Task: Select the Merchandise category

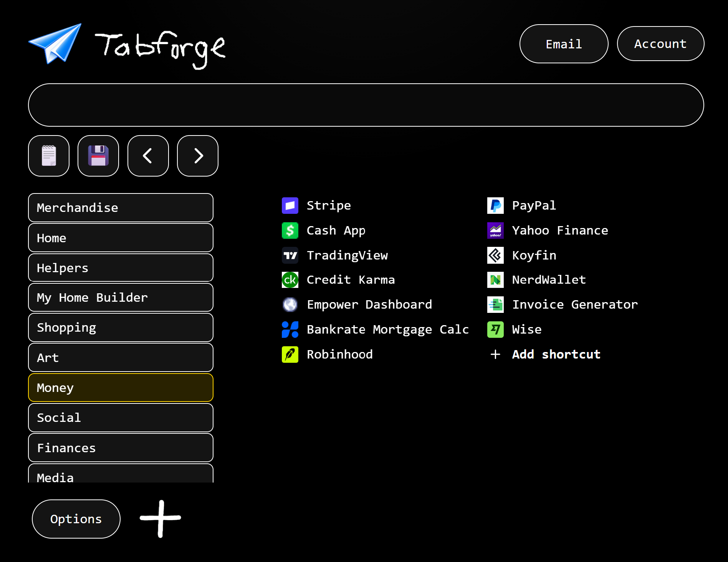Action: (x=121, y=208)
